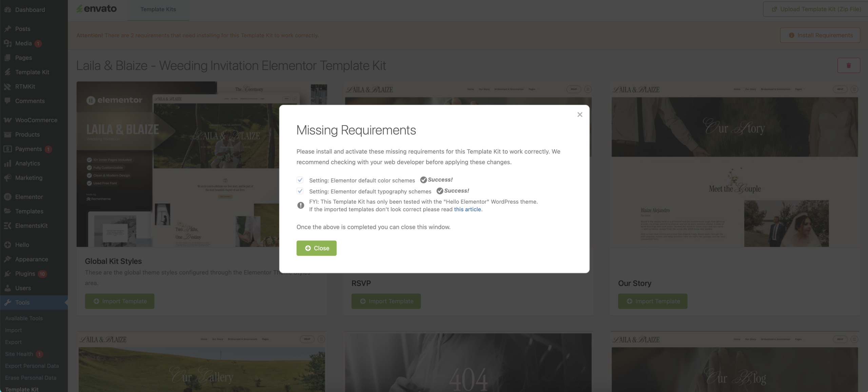868x392 pixels.
Task: Click the WooCommerce logo icon
Action: (7, 120)
